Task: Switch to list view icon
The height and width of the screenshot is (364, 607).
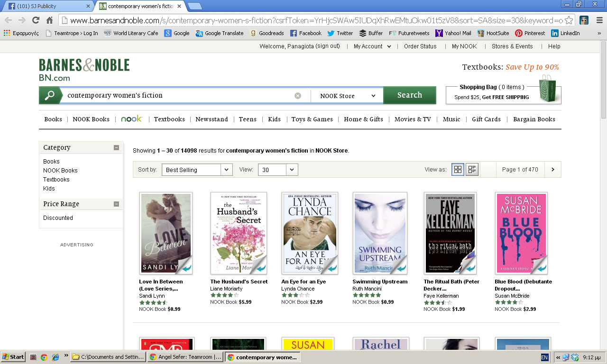Action: click(472, 170)
